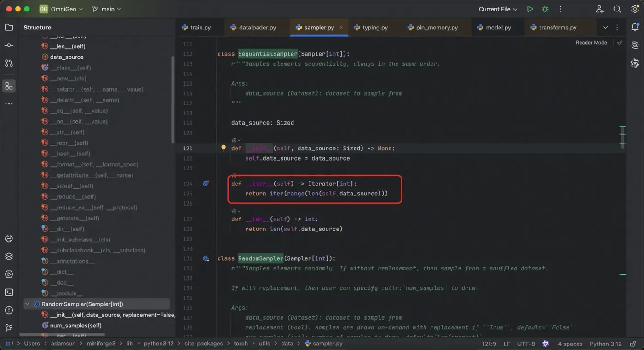The image size is (644, 350).
Task: Open the Project tool window
Action: click(x=9, y=28)
